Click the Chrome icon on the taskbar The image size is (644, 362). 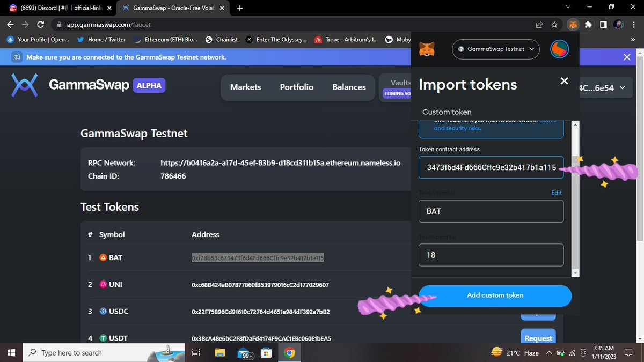coord(289,353)
